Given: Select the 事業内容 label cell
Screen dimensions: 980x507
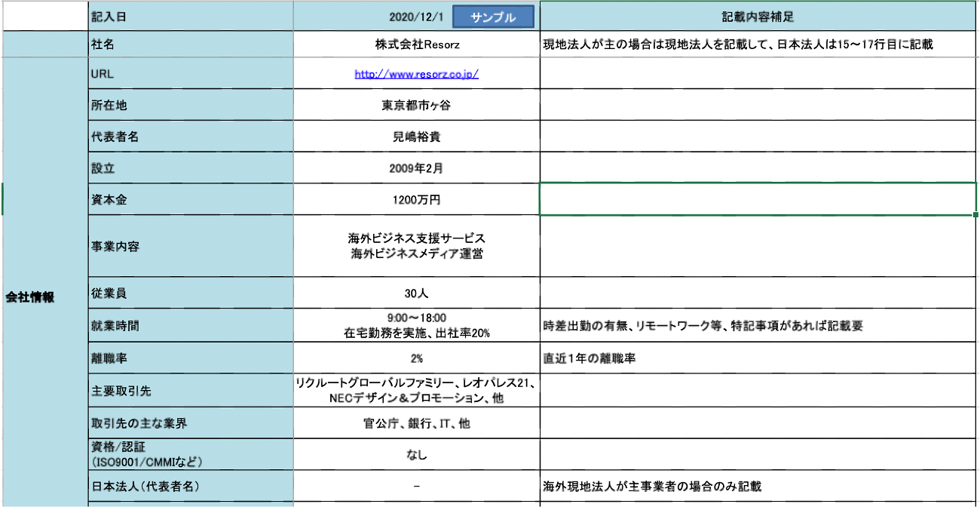Looking at the screenshot, I should pyautogui.click(x=190, y=246).
